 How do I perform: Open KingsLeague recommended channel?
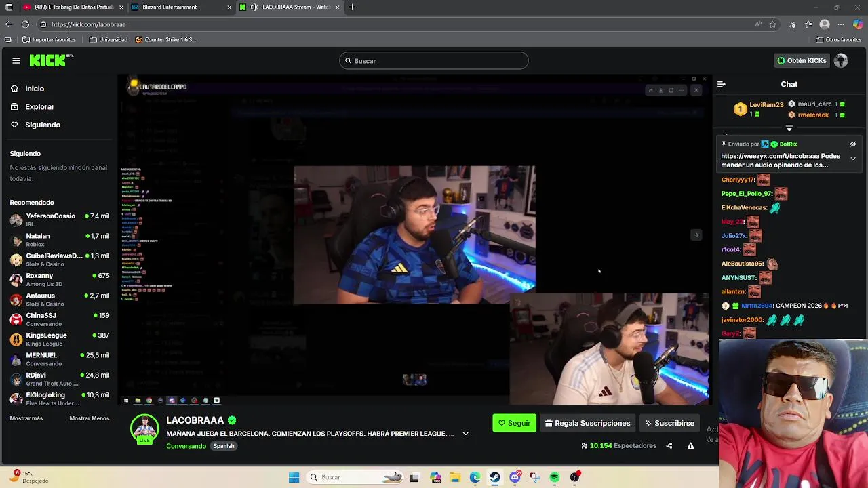point(60,339)
